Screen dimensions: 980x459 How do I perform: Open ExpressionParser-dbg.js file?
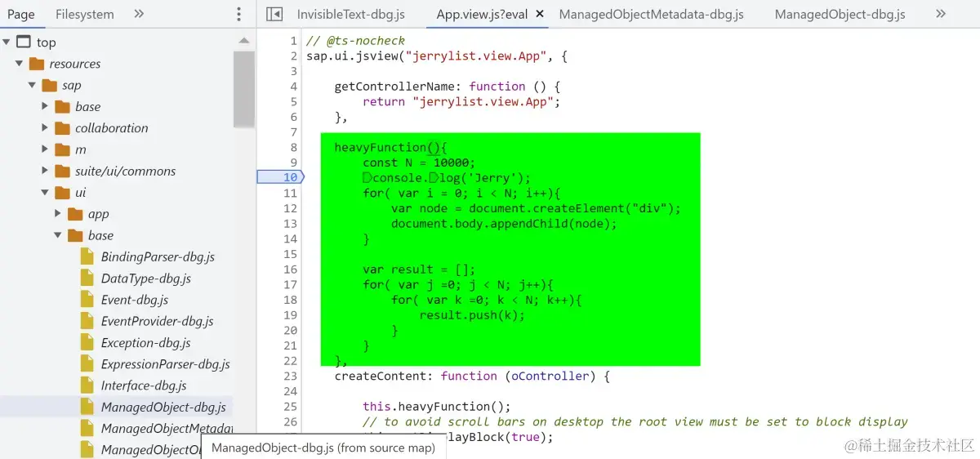point(166,364)
